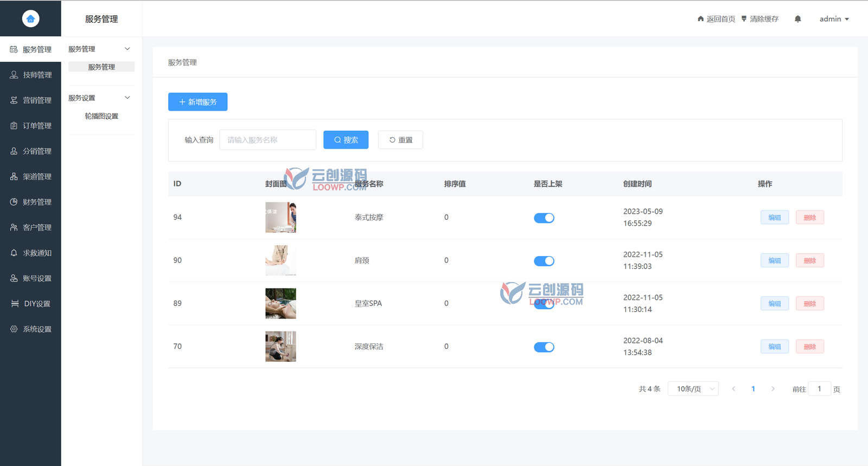Toggle 是否上架 switch for 肩颈
This screenshot has width=868, height=466.
pyautogui.click(x=544, y=261)
